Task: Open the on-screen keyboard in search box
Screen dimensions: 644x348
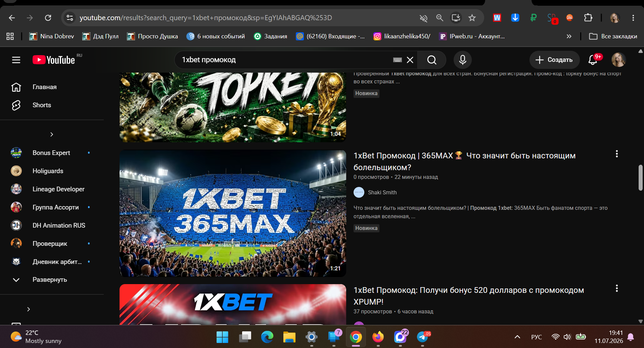Action: pyautogui.click(x=398, y=60)
